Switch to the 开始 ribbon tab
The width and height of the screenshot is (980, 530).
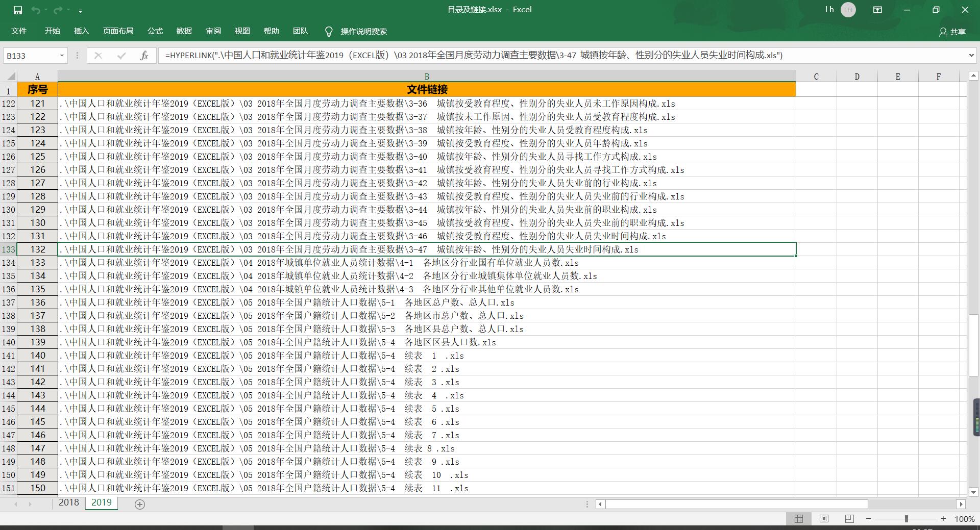(53, 31)
